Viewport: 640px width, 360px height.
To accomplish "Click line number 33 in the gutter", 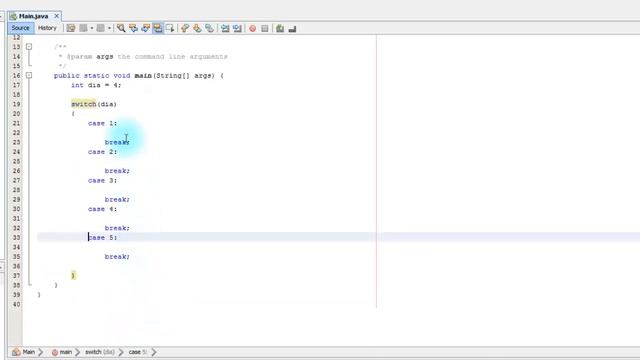I will pos(16,238).
